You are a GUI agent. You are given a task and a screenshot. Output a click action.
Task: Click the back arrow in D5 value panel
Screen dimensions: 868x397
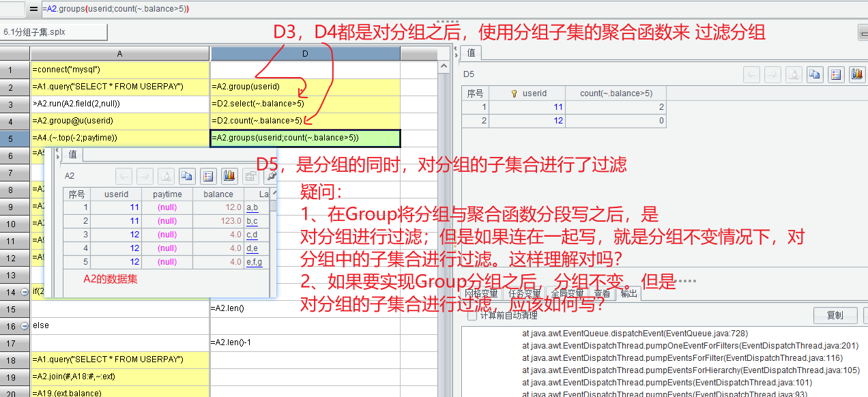pos(751,74)
